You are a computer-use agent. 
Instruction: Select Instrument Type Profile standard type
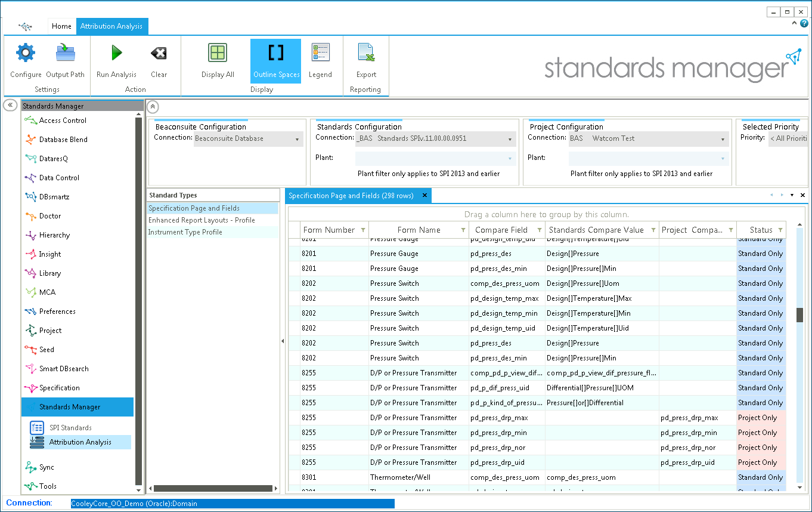click(x=212, y=232)
